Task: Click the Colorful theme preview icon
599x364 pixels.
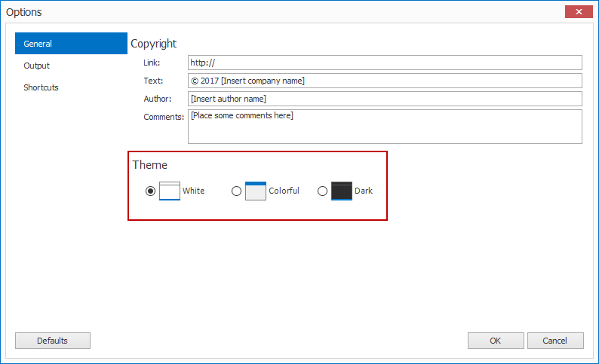Action: pos(256,191)
